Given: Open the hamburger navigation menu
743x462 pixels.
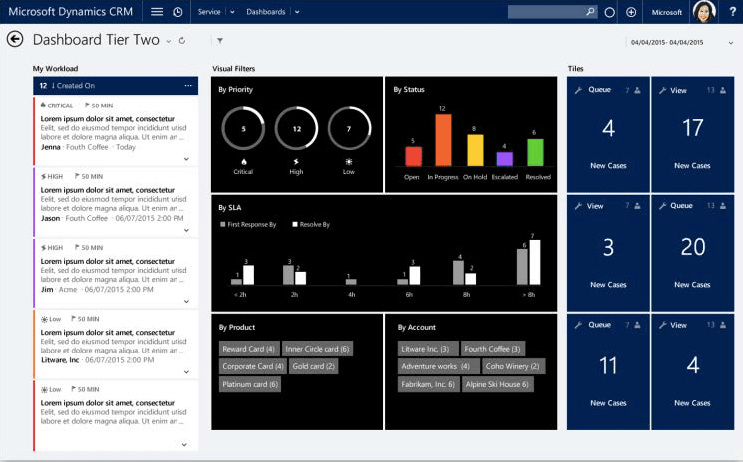Looking at the screenshot, I should [x=157, y=12].
